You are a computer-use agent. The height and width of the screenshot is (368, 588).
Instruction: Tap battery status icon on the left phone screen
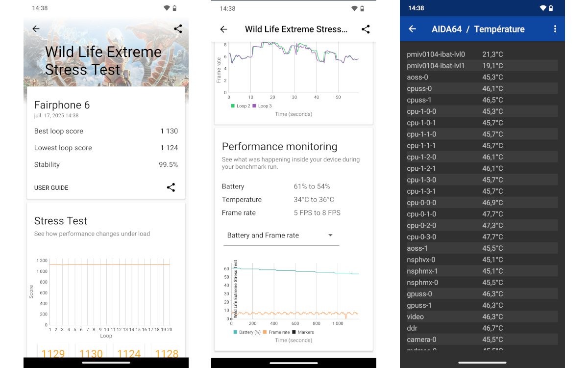pos(174,8)
